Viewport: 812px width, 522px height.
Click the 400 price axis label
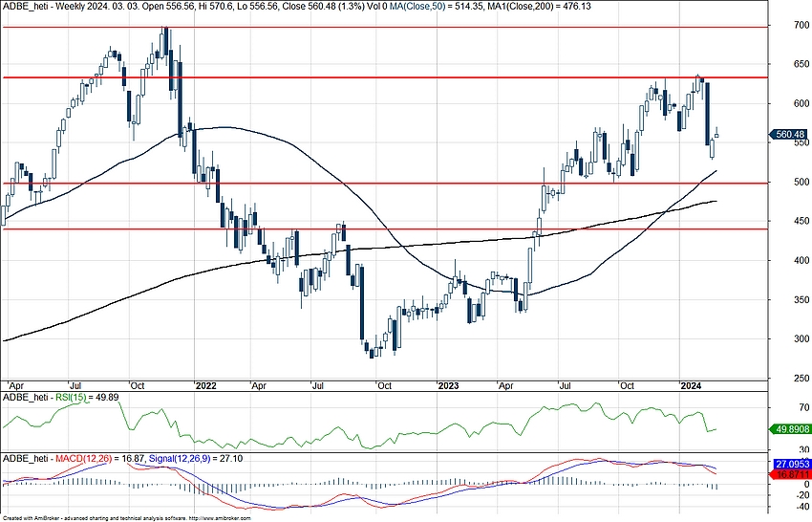click(x=801, y=260)
